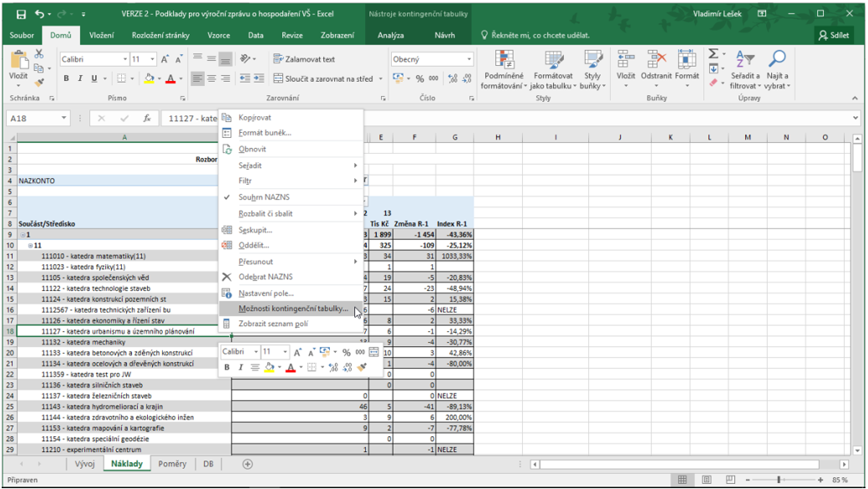Open Styly buňky gallery
868x489 pixels.
tap(592, 69)
